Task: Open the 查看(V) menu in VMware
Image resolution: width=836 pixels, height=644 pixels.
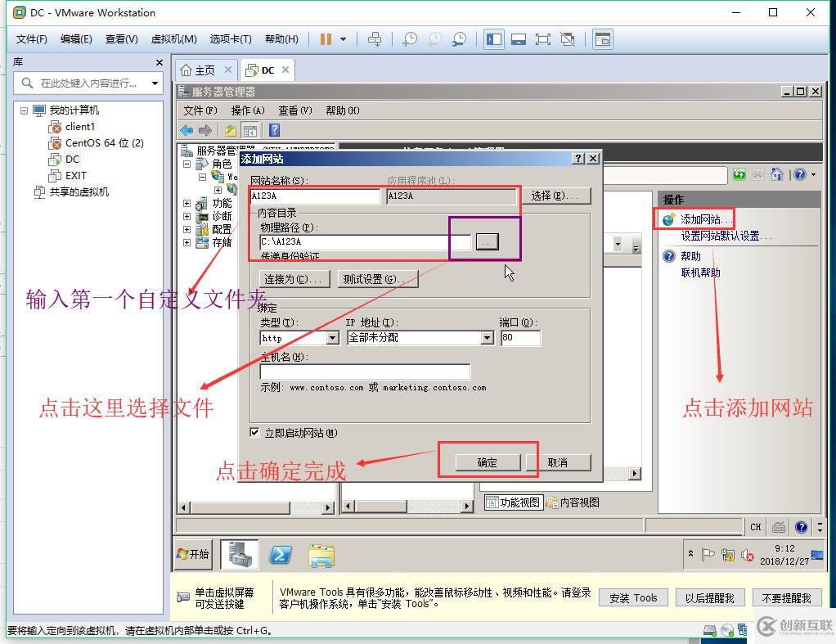Action: [x=122, y=39]
